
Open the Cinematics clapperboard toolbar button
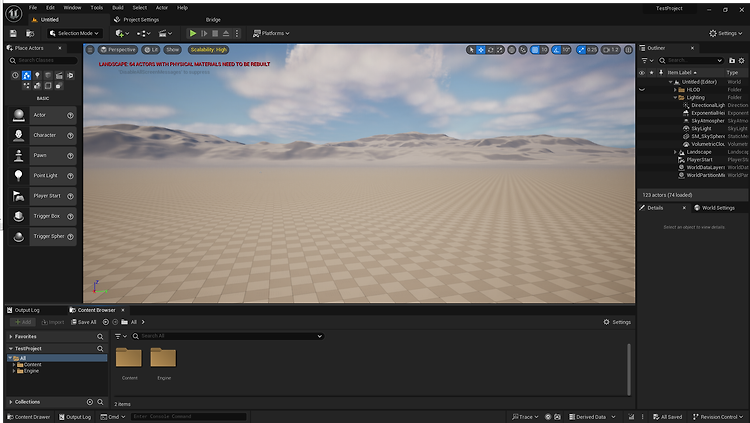[x=165, y=33]
